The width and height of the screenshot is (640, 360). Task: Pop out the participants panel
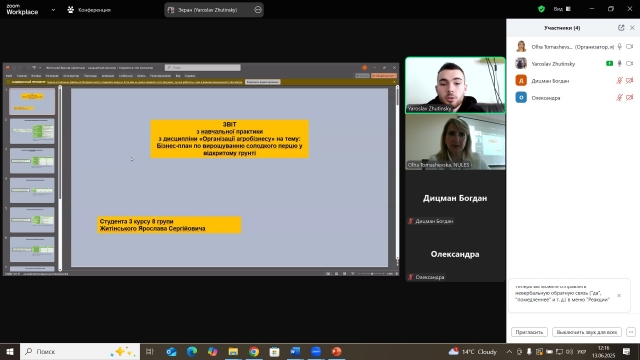click(x=621, y=28)
